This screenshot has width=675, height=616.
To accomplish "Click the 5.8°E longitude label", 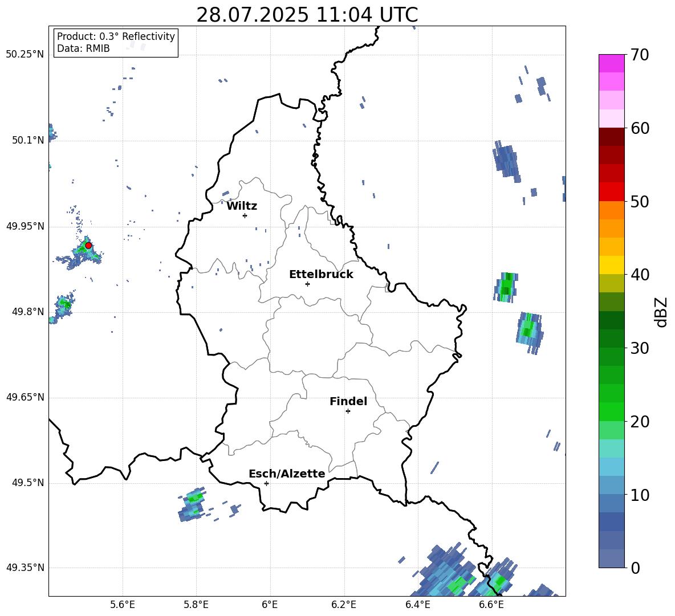I will coord(196,605).
